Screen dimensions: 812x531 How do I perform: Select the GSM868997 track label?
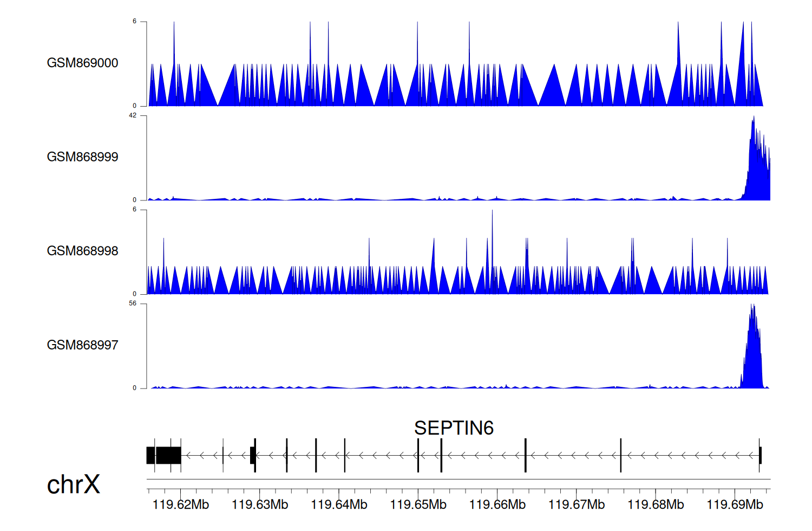[82, 345]
